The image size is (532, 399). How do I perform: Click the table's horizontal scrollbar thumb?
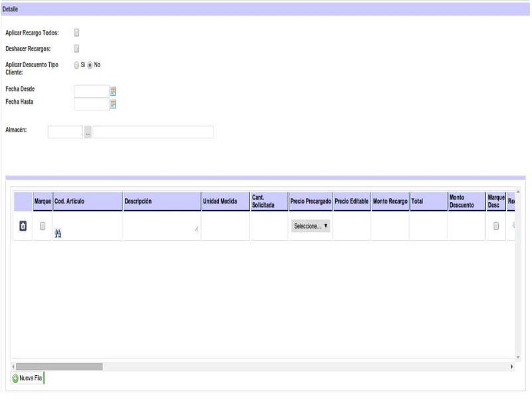pos(59,366)
